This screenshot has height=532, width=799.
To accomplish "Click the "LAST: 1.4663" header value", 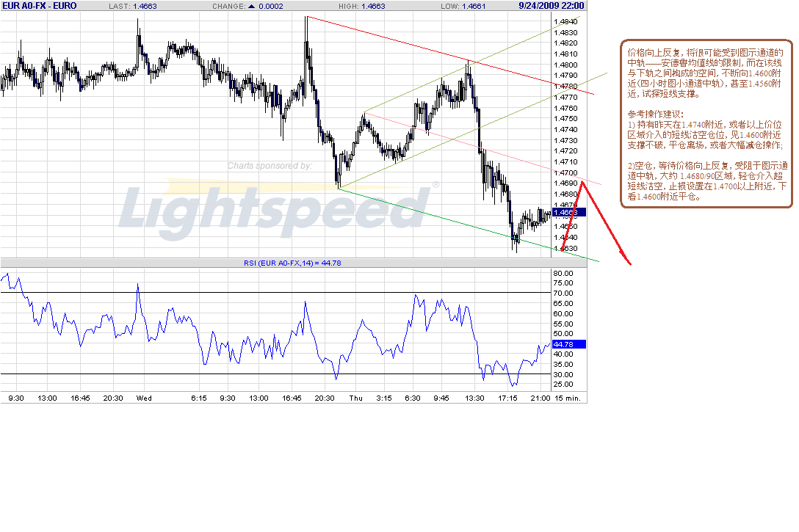I will (133, 6).
